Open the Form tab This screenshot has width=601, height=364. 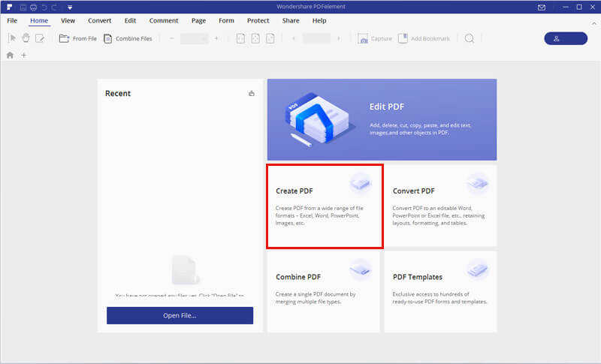click(227, 21)
